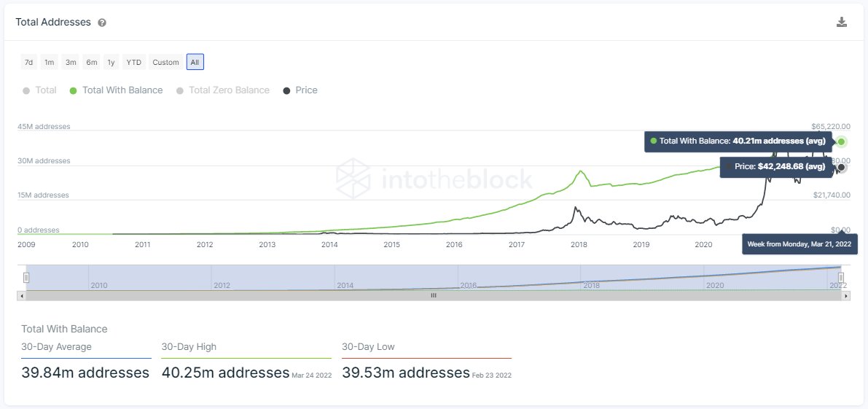Screen dimensions: 868x409
Task: Select the 7d time range
Action: [x=28, y=62]
